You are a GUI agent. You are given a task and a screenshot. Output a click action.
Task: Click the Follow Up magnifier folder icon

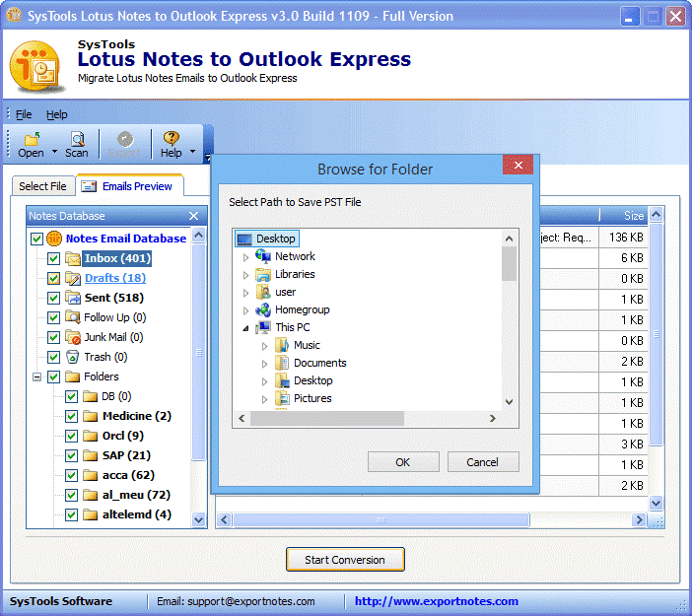[x=72, y=317]
